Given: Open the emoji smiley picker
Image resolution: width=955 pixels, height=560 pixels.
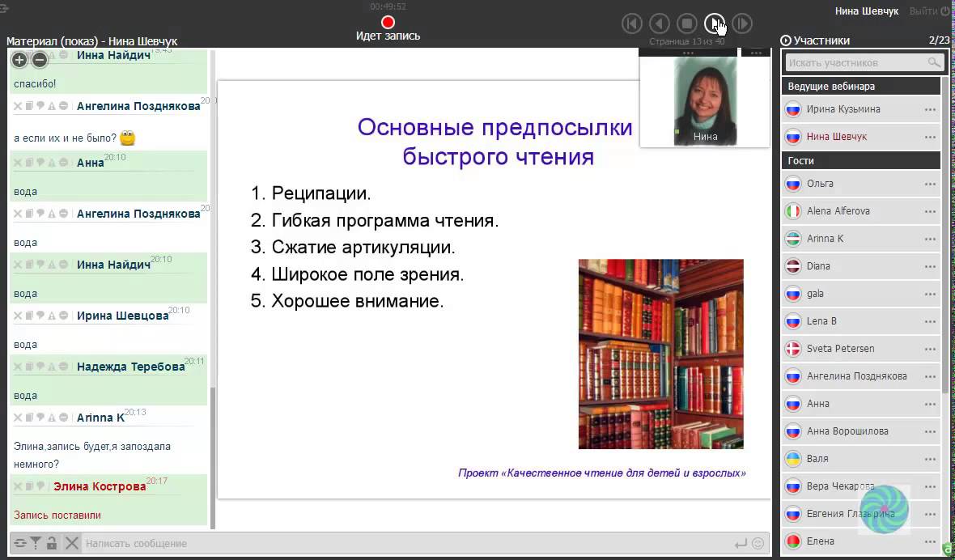Looking at the screenshot, I should 758,544.
